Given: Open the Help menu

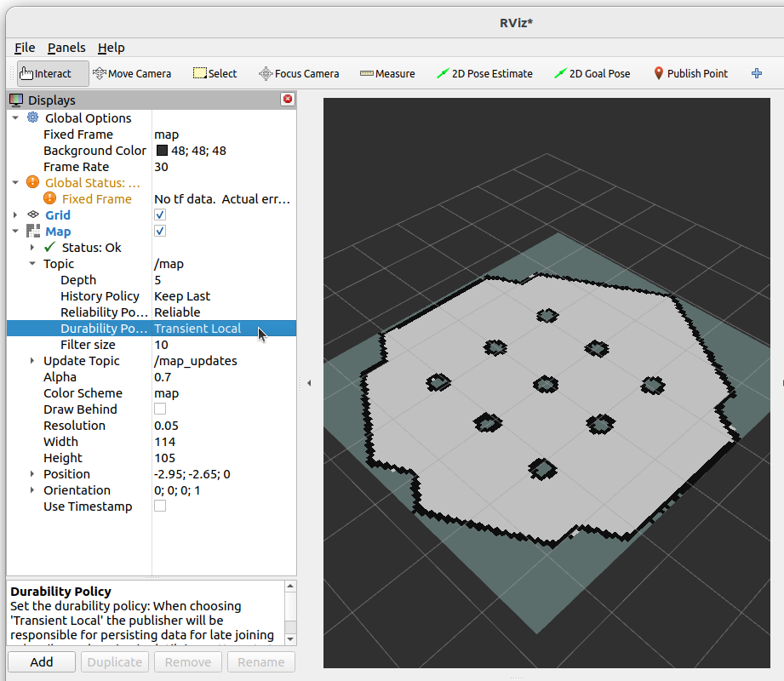Looking at the screenshot, I should 111,48.
